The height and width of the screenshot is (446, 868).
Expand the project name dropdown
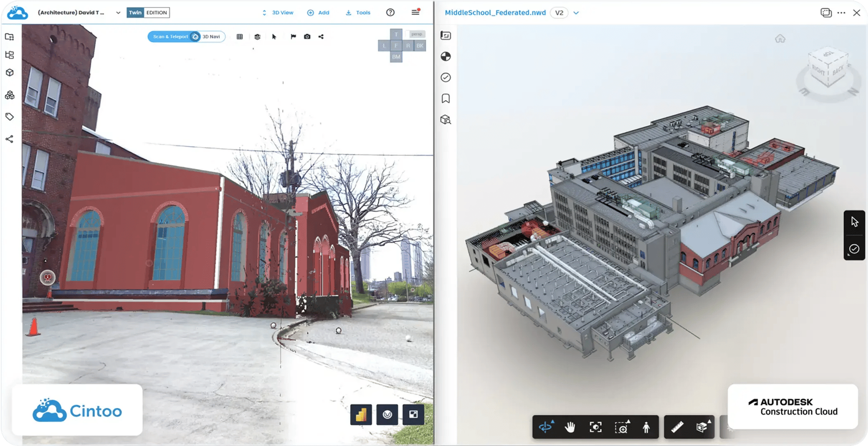[x=118, y=13]
